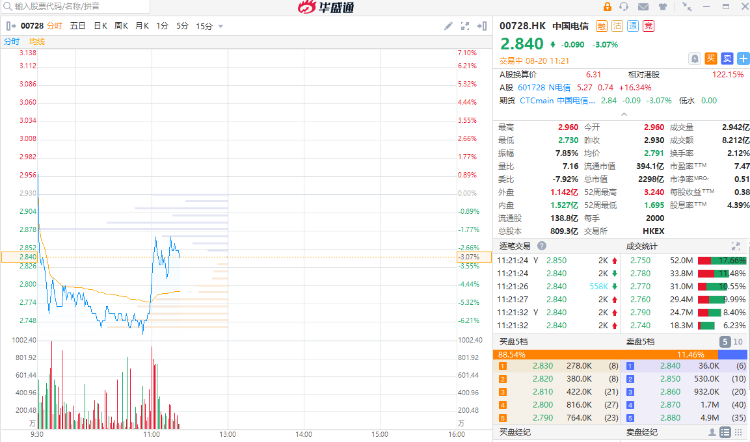
Task: Click bid level 2 price 2.820
Action: tap(543, 379)
